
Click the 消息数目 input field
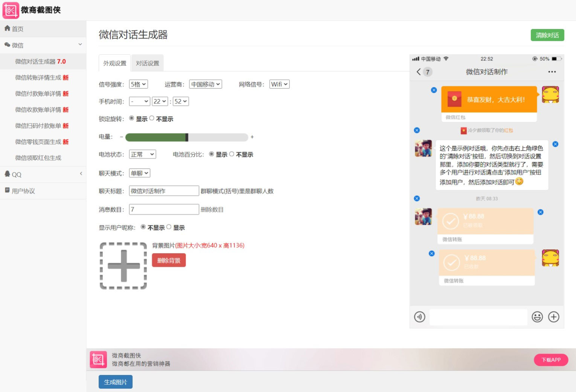pos(164,209)
